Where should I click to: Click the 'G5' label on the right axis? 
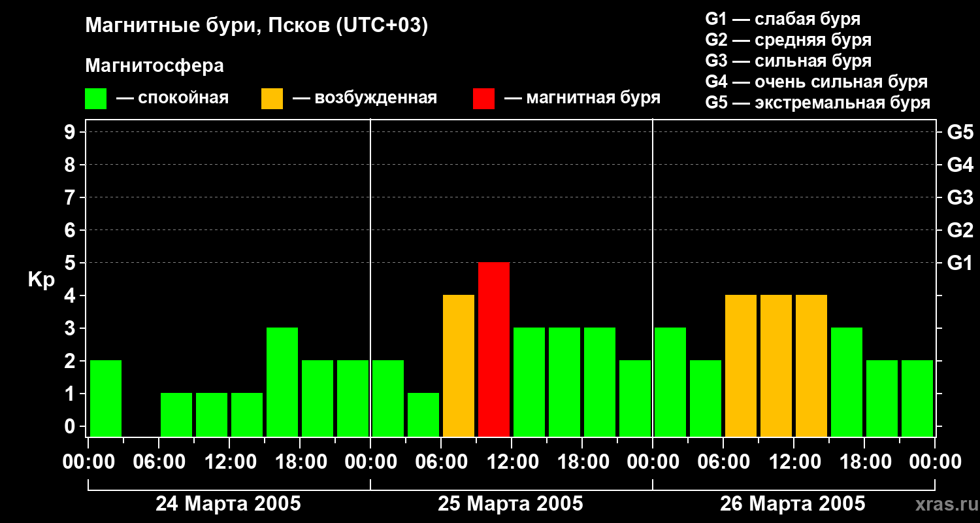960,132
